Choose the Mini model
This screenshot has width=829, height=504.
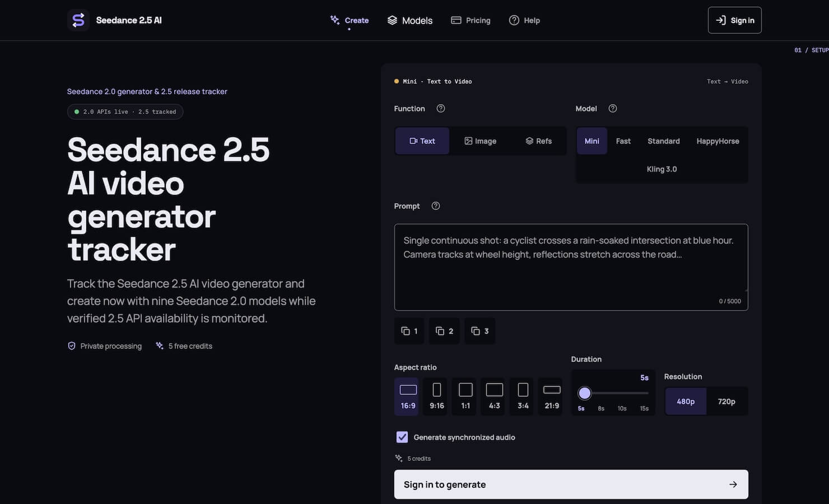pyautogui.click(x=592, y=141)
